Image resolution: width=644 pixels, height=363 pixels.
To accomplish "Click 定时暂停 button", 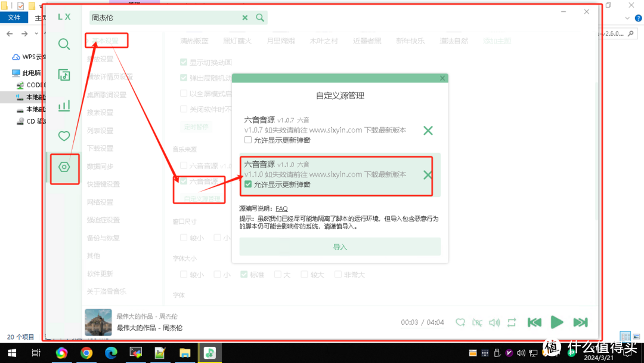I will [196, 127].
